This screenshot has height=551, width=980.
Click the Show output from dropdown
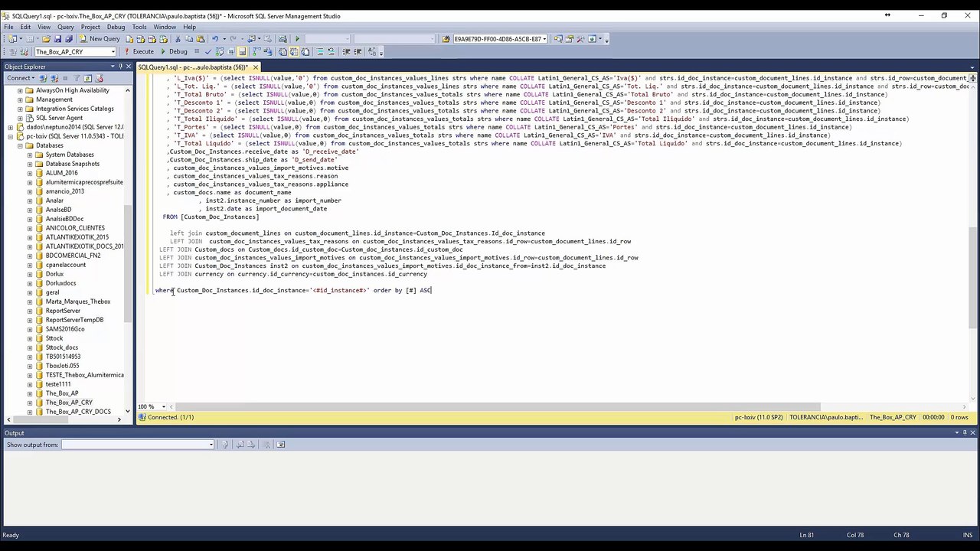(x=138, y=445)
